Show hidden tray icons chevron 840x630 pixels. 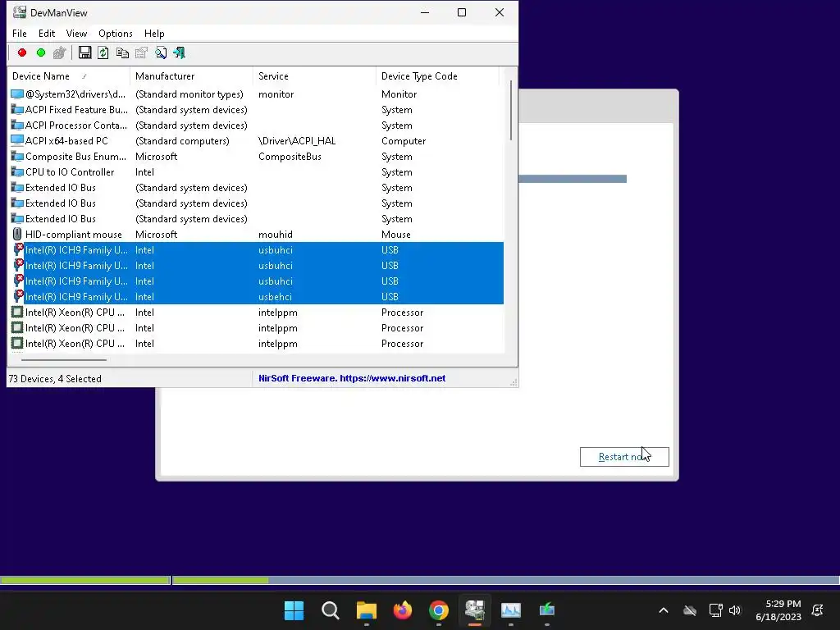coord(663,610)
